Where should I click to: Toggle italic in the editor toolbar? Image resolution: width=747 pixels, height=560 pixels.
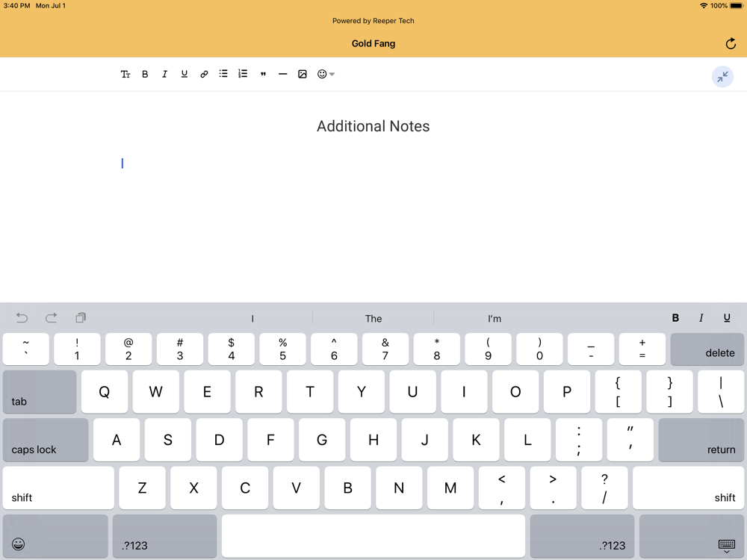tap(165, 74)
